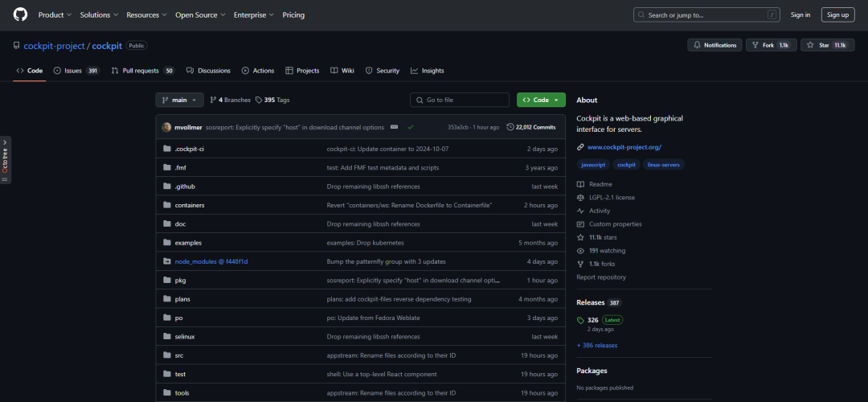
Task: Click the tag icon beside release 326
Action: point(580,320)
